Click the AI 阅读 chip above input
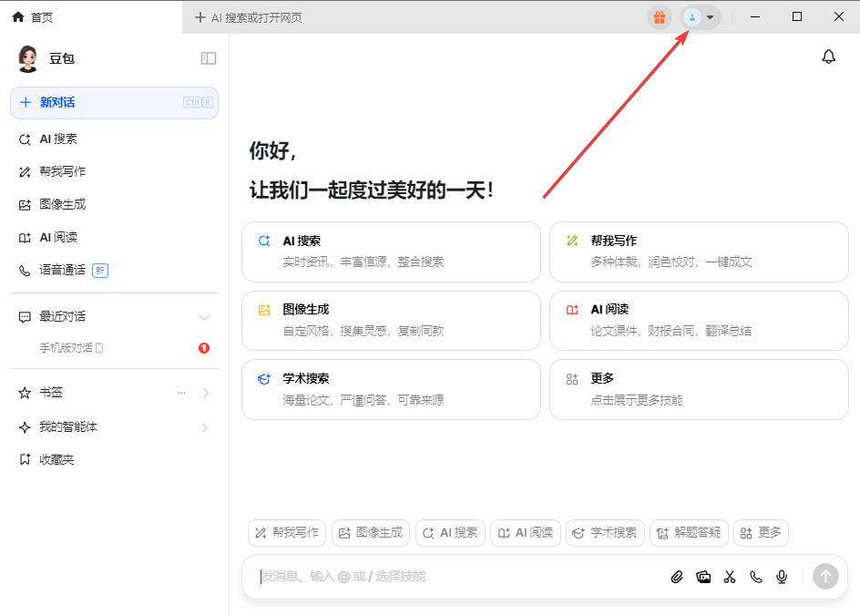Image resolution: width=860 pixels, height=616 pixels. click(x=526, y=533)
